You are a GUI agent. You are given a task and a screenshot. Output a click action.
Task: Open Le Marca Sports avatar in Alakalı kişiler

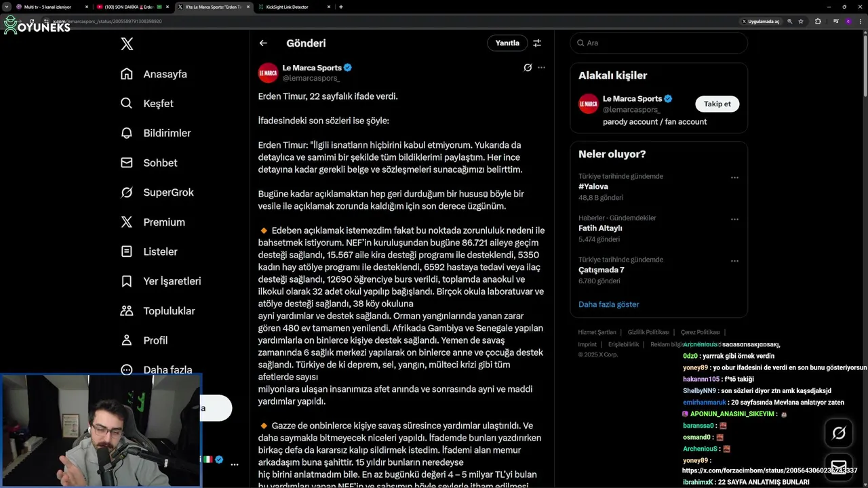pyautogui.click(x=588, y=104)
